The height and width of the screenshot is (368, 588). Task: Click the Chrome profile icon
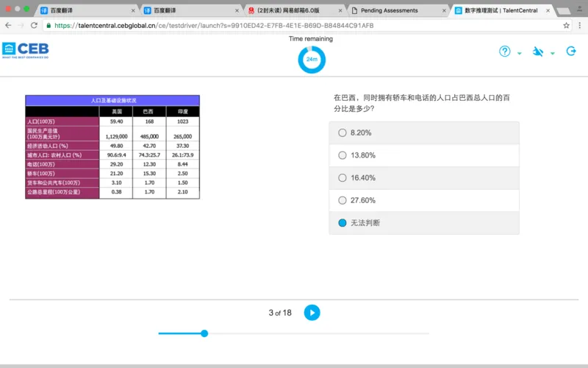point(580,8)
